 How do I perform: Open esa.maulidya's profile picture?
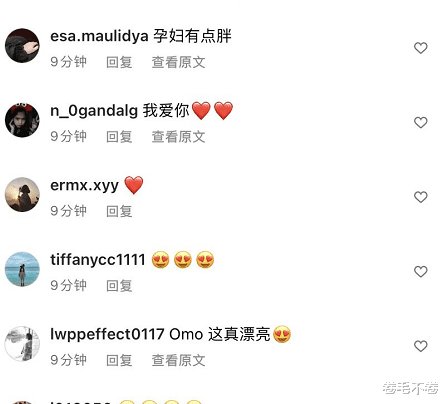[22, 46]
